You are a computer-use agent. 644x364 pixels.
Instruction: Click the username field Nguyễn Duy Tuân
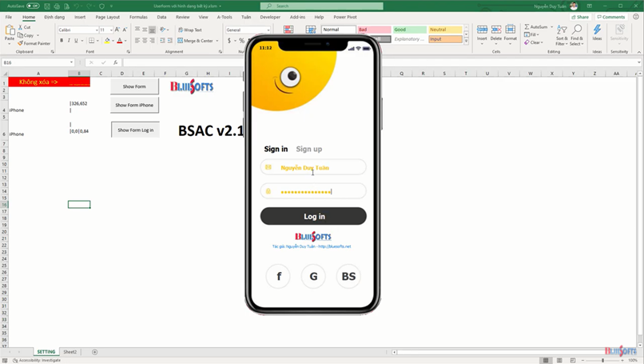313,167
